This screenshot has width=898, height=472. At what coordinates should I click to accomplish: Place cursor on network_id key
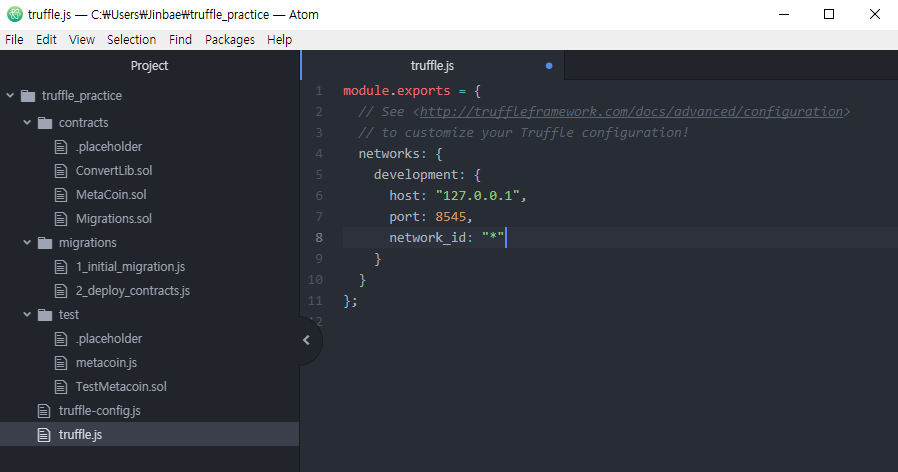pos(428,237)
